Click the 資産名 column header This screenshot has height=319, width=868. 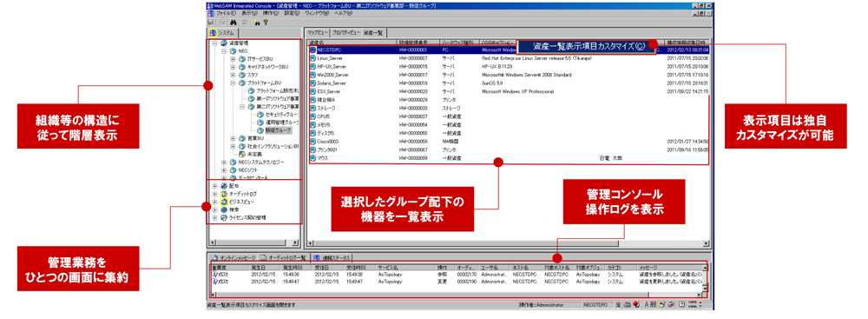pos(352,43)
